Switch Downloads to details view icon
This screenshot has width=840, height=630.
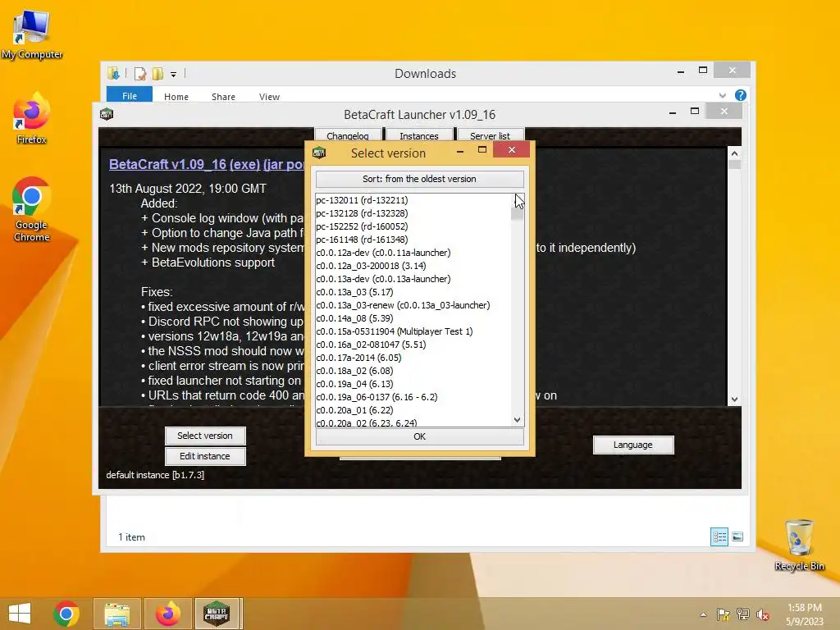pos(719,536)
